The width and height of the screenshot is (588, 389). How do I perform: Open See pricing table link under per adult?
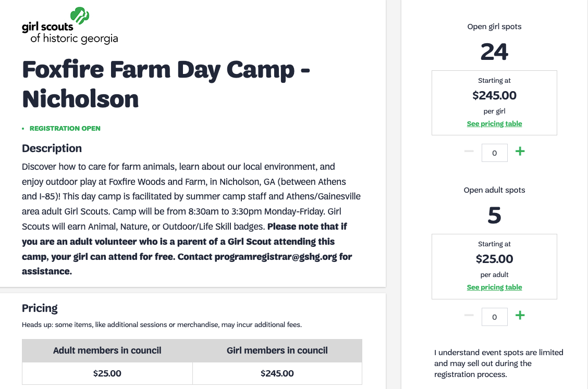(494, 287)
